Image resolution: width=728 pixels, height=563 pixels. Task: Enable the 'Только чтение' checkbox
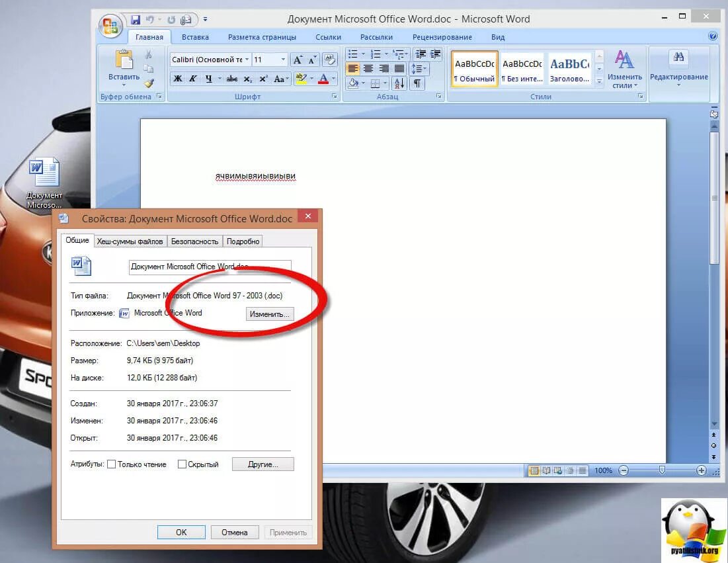(112, 464)
